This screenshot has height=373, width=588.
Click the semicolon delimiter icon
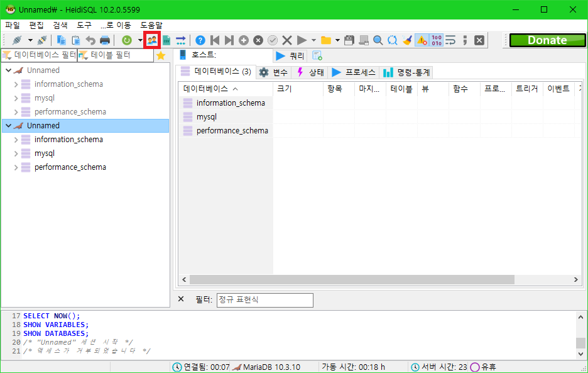pos(465,40)
